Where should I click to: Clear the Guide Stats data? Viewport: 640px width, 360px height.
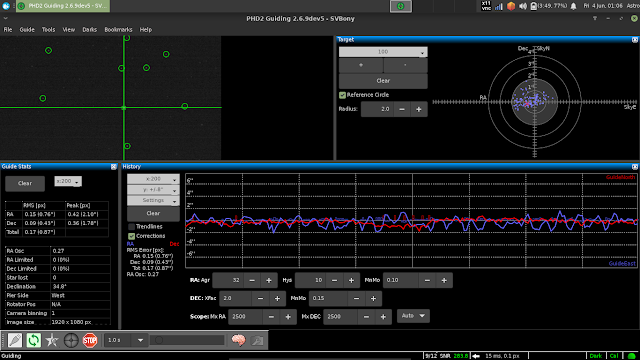pyautogui.click(x=25, y=183)
